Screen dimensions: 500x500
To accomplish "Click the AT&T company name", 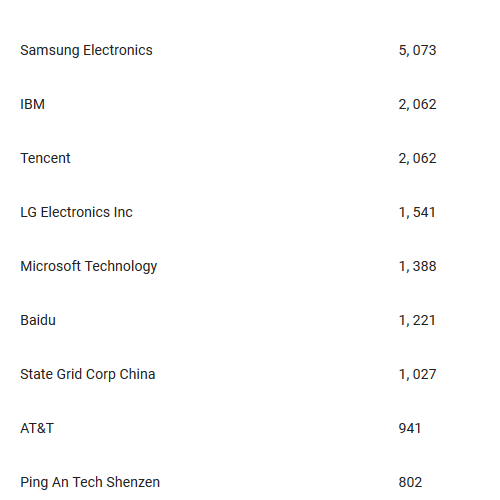I will pyautogui.click(x=37, y=428).
